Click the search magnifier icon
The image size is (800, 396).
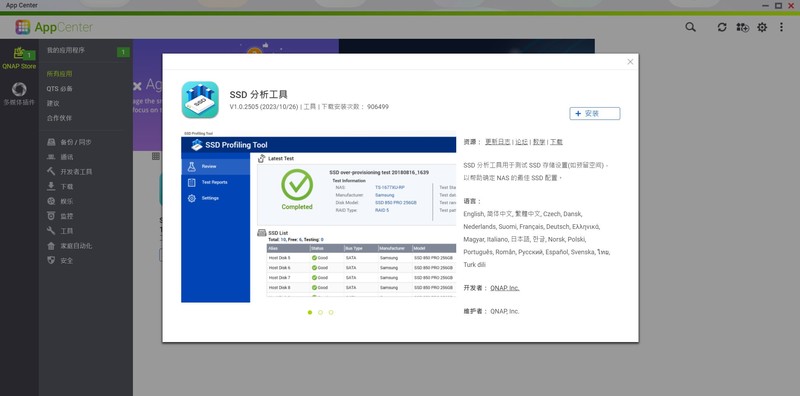tap(690, 27)
